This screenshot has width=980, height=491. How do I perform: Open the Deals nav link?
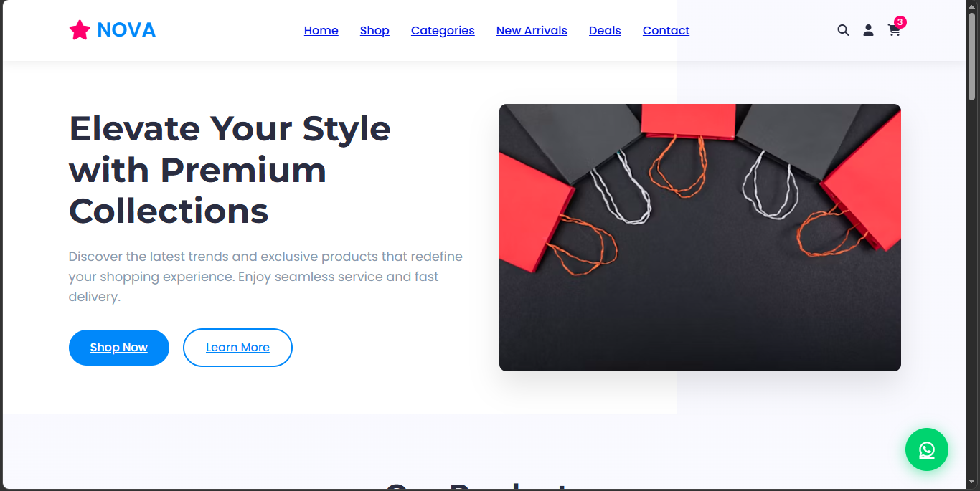[x=605, y=30]
